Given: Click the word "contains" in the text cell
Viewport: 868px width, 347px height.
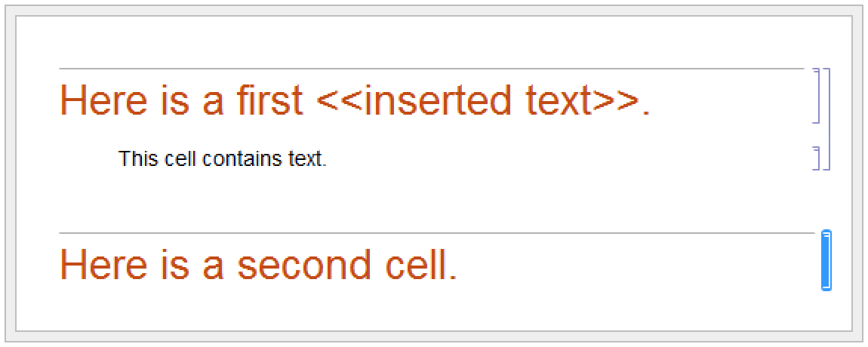Looking at the screenshot, I should click(243, 159).
